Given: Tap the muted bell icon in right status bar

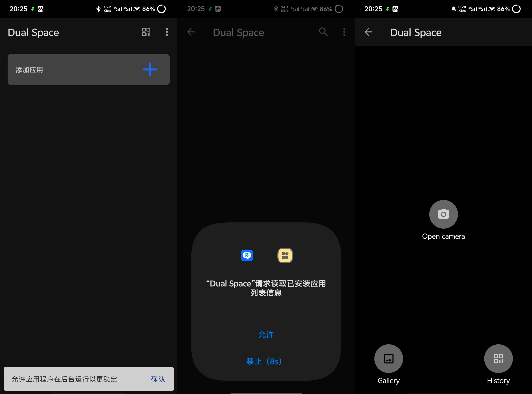Looking at the screenshot, I should pyautogui.click(x=453, y=9).
